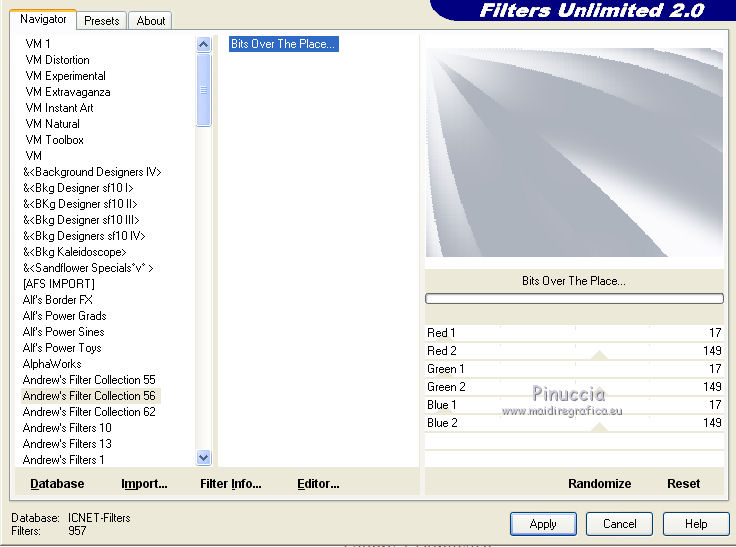Open the Help button

(696, 524)
